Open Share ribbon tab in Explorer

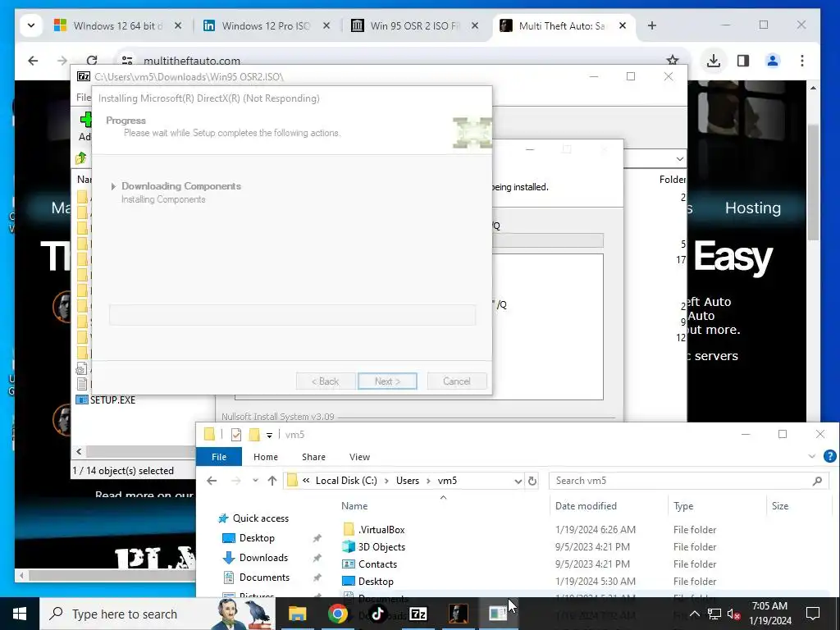[x=313, y=457]
